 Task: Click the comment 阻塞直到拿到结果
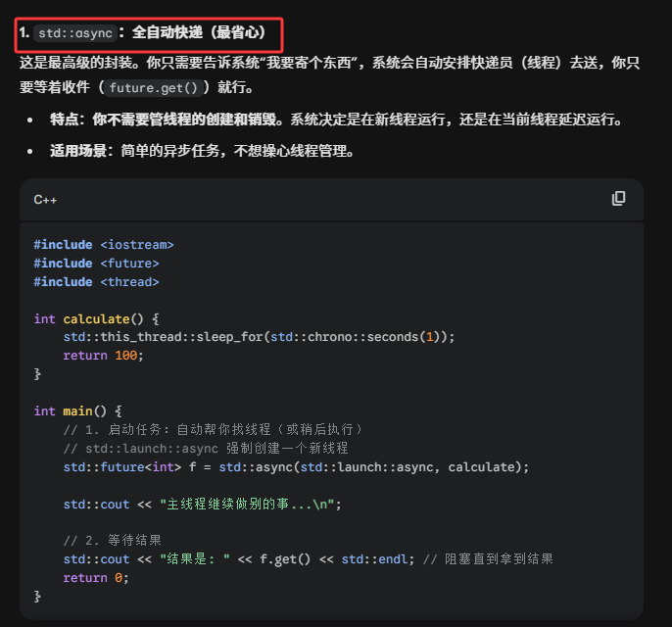point(488,558)
